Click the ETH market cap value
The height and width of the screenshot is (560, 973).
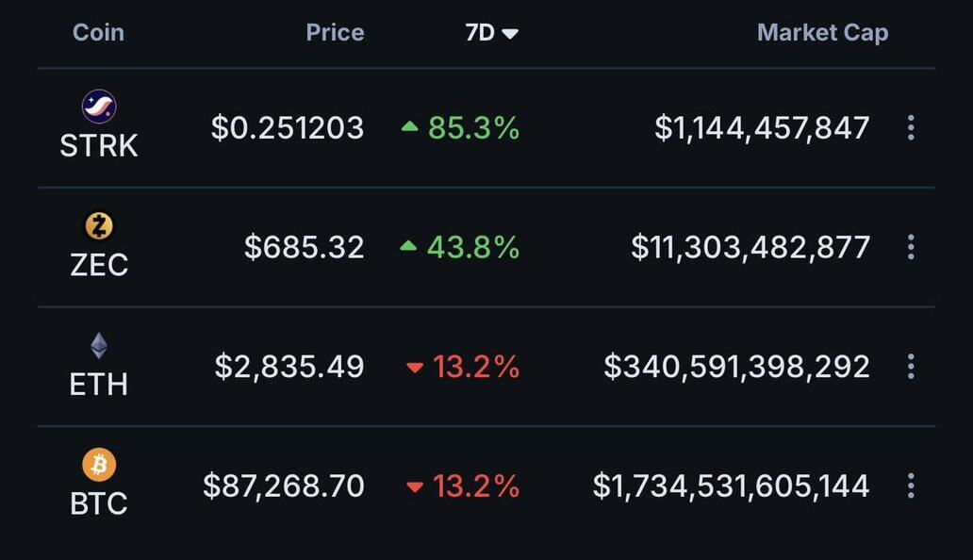click(x=736, y=367)
